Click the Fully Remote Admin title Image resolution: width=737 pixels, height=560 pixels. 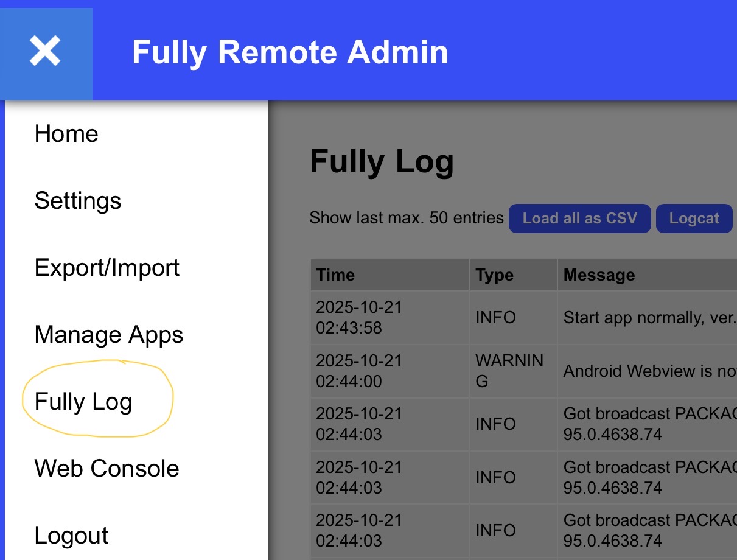pyautogui.click(x=290, y=52)
